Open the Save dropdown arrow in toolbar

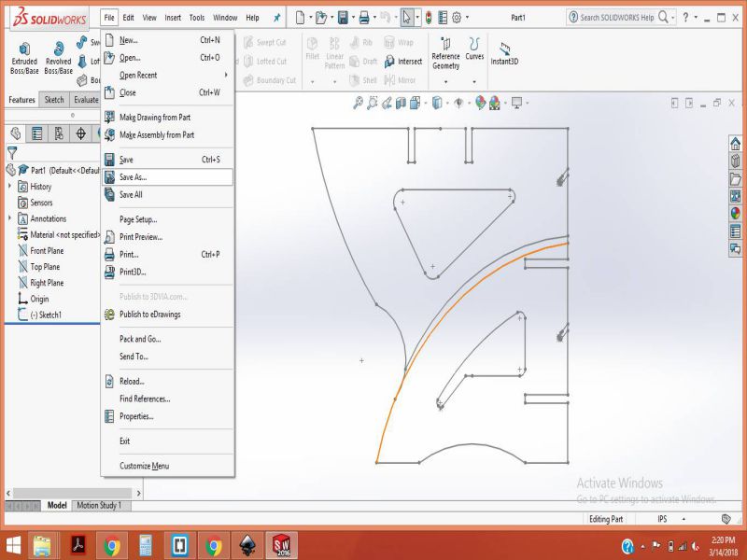click(x=353, y=18)
